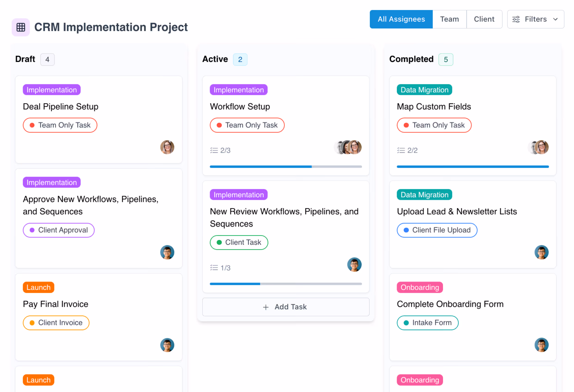Screen dimensions: 574x392
Task: Click stacked avatars on Workflow Setup card
Action: pyautogui.click(x=348, y=147)
